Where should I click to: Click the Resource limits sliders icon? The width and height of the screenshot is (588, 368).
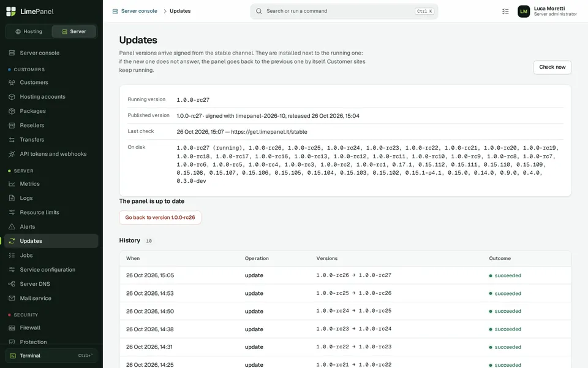pyautogui.click(x=12, y=213)
